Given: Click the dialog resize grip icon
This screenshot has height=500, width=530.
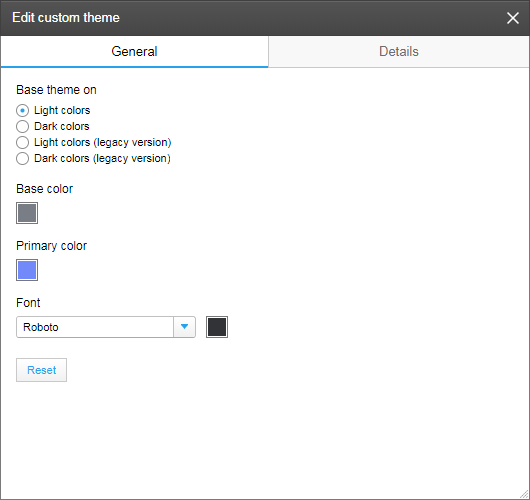Looking at the screenshot, I should click(x=524, y=494).
